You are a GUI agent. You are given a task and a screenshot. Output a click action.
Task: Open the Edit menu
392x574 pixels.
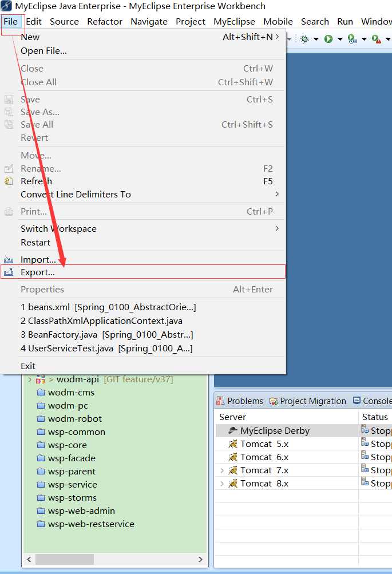[x=34, y=22]
